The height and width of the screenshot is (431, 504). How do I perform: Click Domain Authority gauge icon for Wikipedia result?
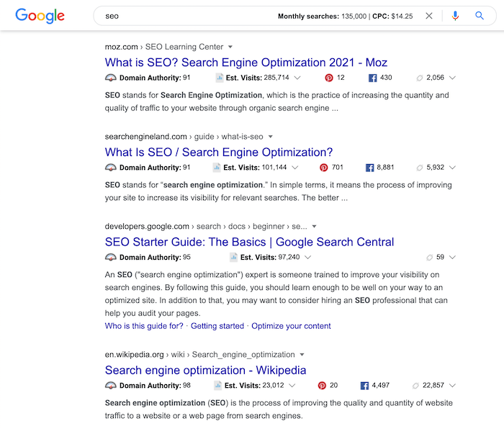click(111, 386)
